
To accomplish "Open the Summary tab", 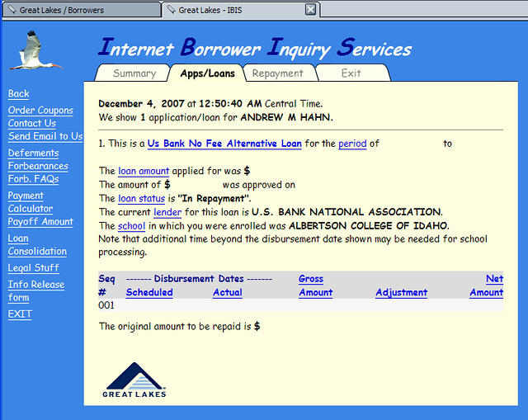I will point(134,73).
